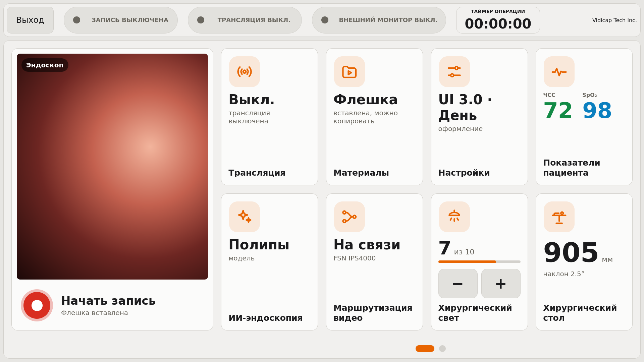The width and height of the screenshot is (644, 362).
Task: Click the Флешка status heading
Action: click(x=365, y=100)
